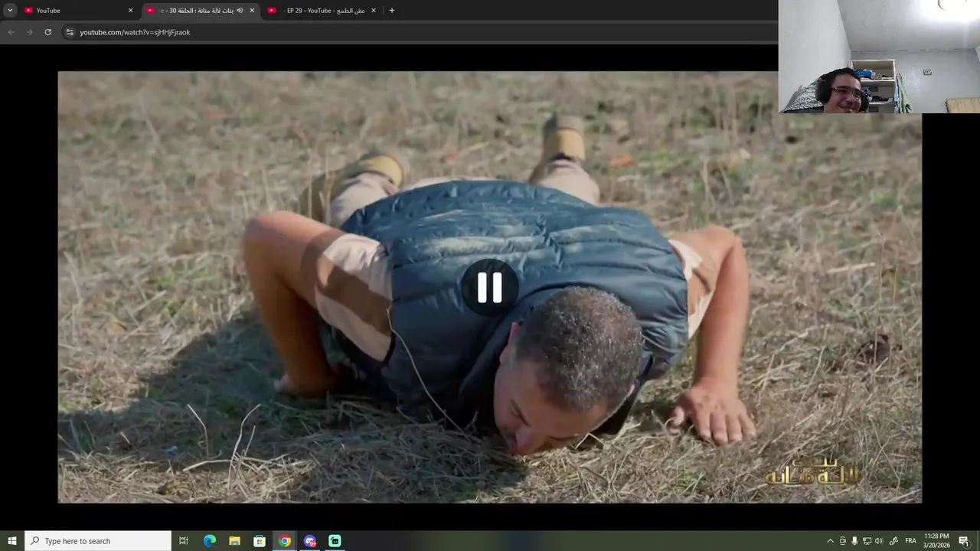Open the notification center icon
The image size is (980, 551).
pos(964,541)
